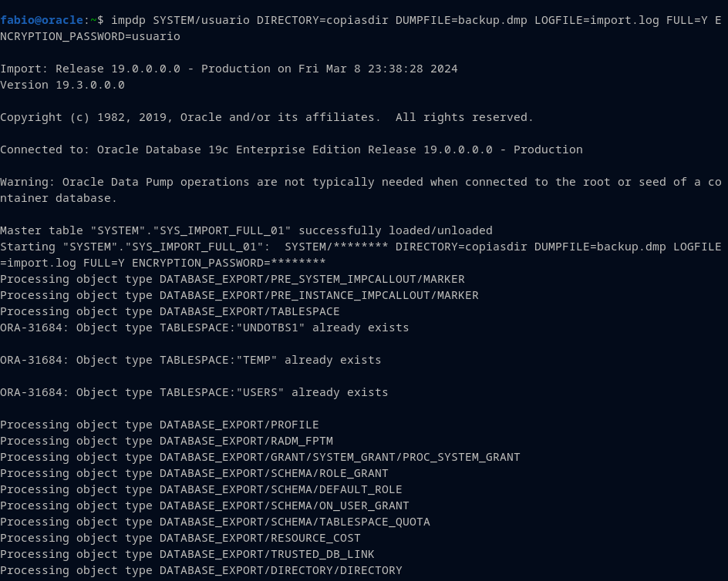The image size is (728, 581).
Task: Click the Oracle Copyright notice line
Action: click(x=267, y=117)
